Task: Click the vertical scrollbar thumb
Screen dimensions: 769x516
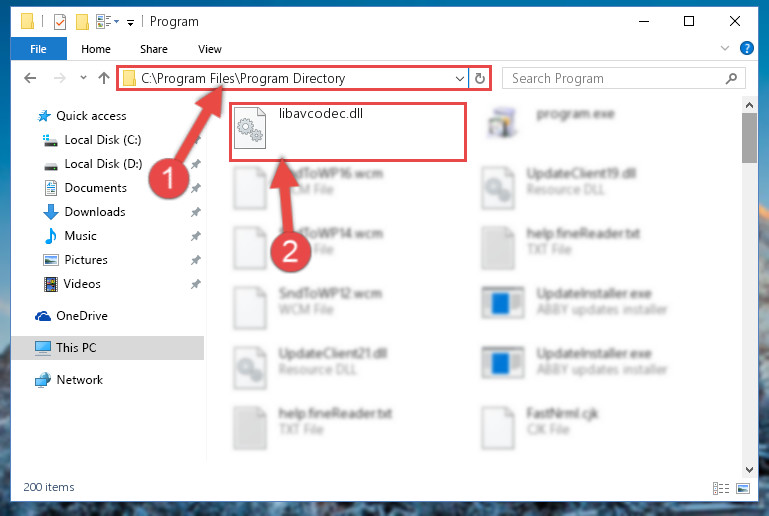Action: point(749,138)
